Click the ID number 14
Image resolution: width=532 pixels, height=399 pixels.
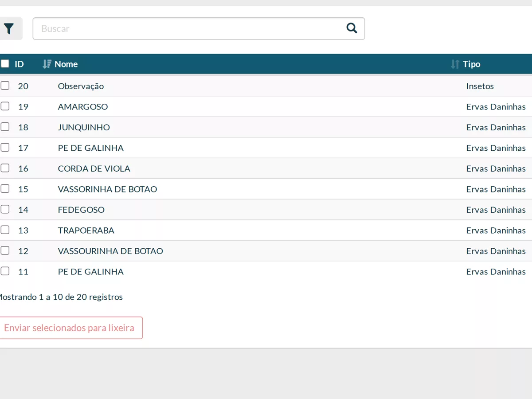tap(23, 210)
